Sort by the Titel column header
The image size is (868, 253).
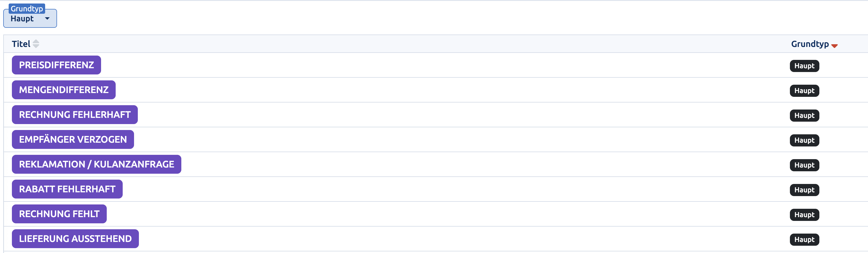tap(21, 44)
